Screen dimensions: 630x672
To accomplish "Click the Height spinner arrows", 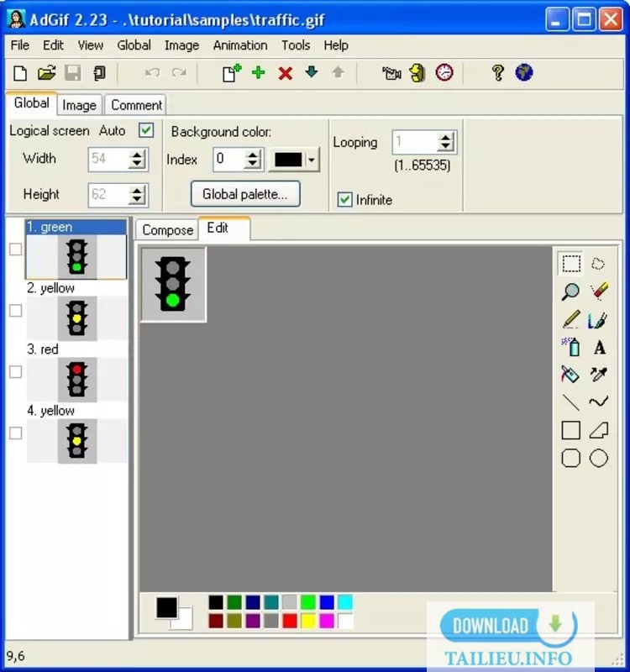I will point(137,195).
